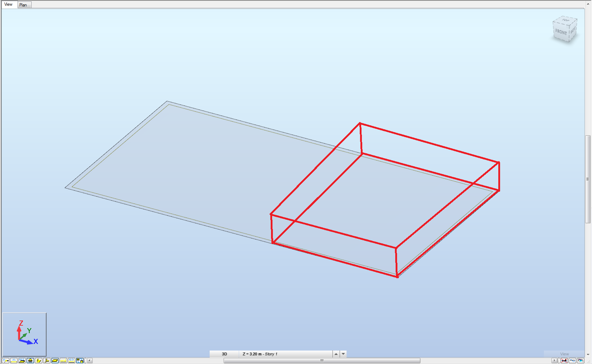Switch to the Plan tab
The image size is (592, 364).
(24, 5)
